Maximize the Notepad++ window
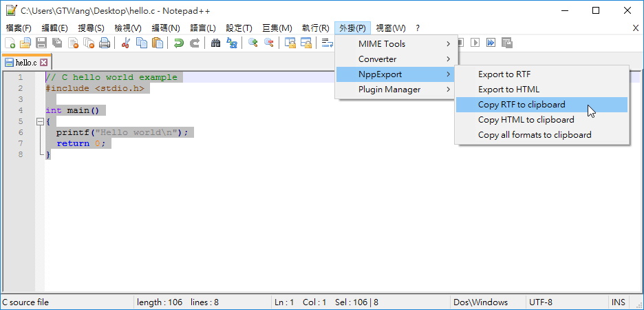The image size is (644, 310). tap(596, 11)
